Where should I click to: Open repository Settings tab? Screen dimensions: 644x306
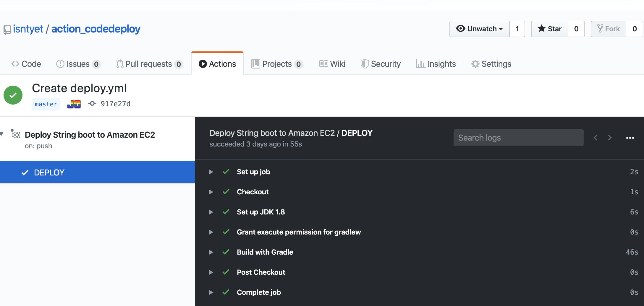point(491,64)
